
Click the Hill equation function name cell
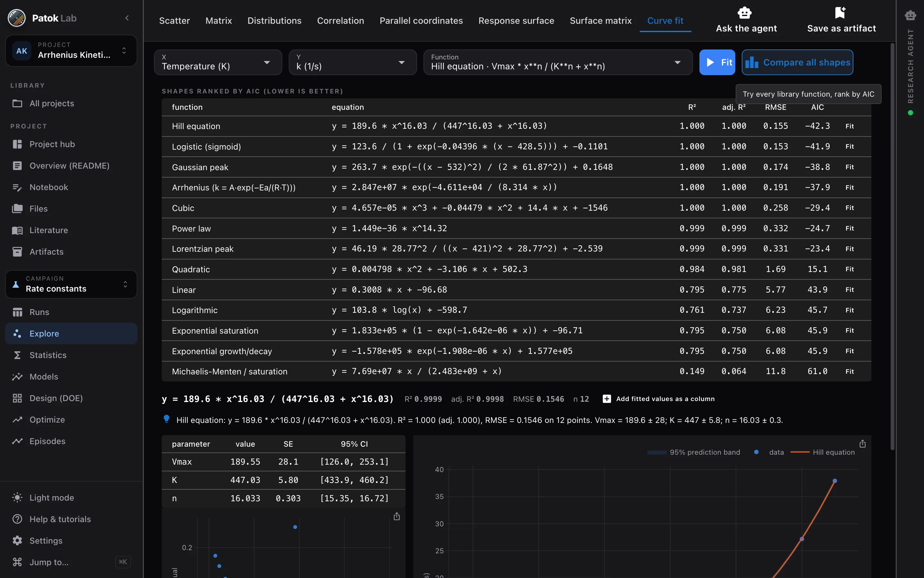coord(196,126)
